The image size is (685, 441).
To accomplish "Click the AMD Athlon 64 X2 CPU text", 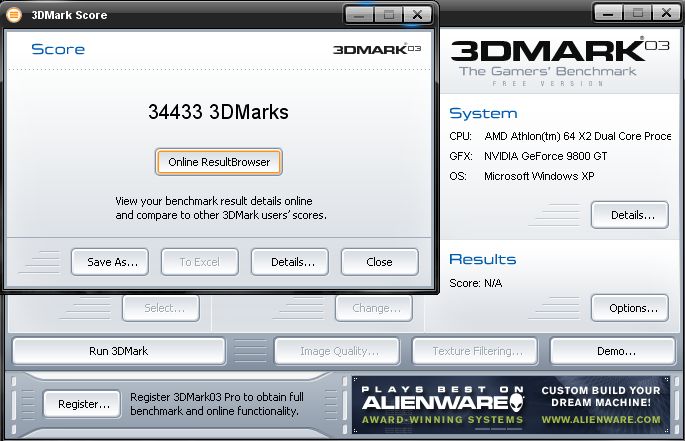I will (578, 136).
